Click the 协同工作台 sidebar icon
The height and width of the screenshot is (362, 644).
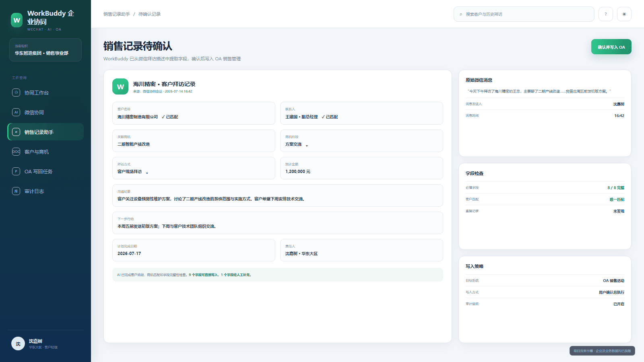click(16, 93)
